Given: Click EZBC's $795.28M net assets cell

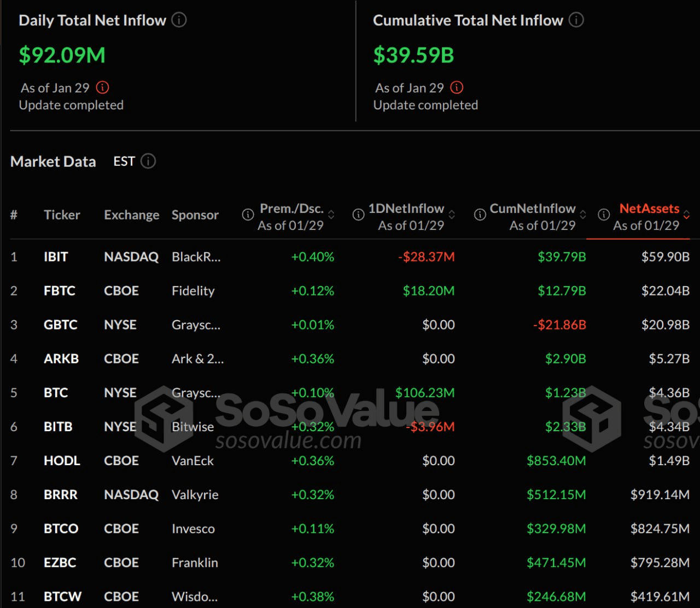Looking at the screenshot, I should (x=660, y=562).
